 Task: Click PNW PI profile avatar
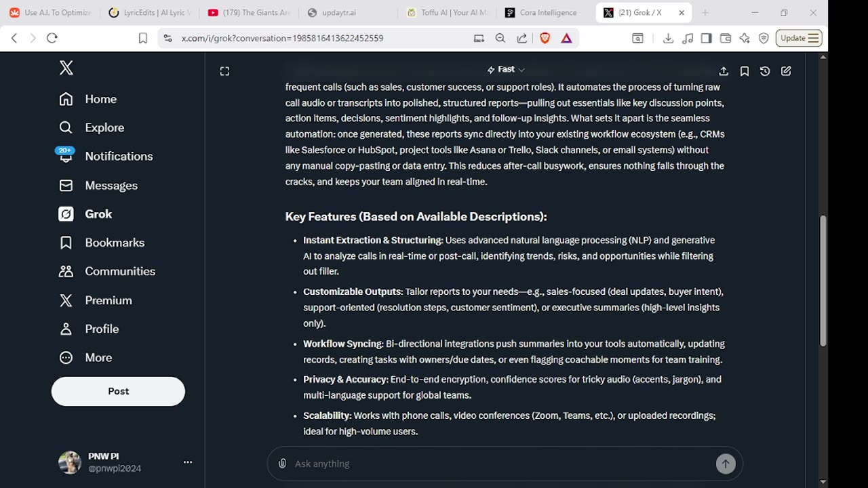(x=70, y=462)
